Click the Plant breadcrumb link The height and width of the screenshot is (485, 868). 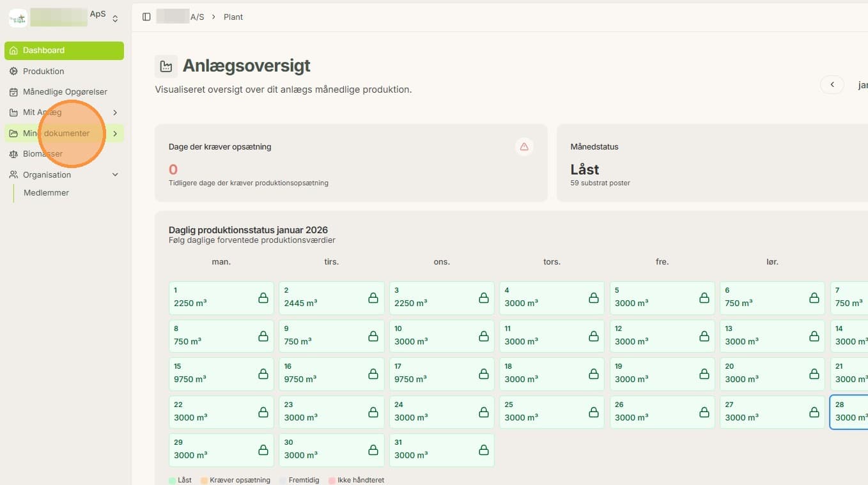click(233, 17)
